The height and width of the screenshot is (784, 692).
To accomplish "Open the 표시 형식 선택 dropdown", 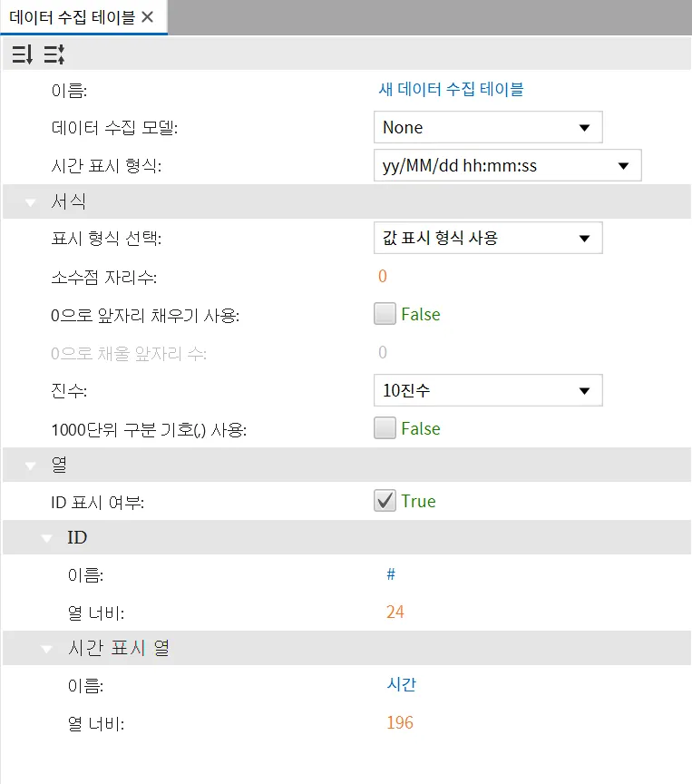I will point(488,238).
